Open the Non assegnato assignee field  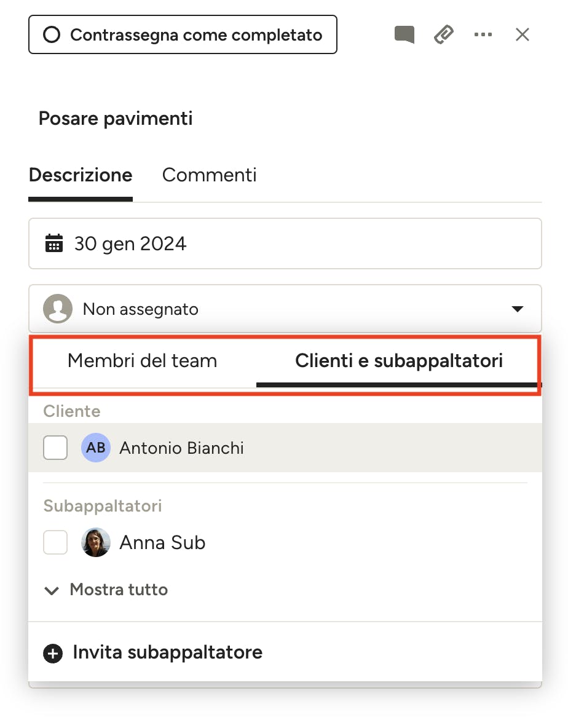[x=285, y=308]
